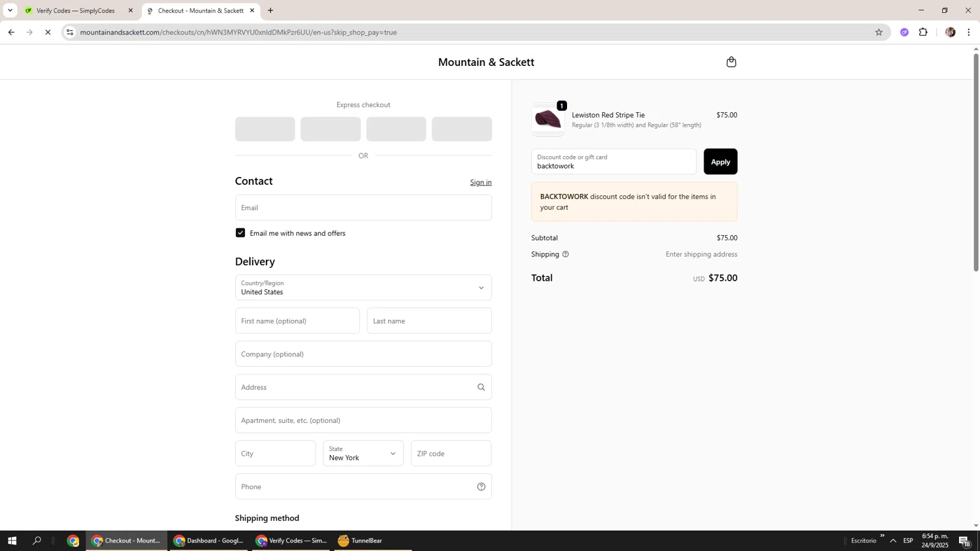The width and height of the screenshot is (980, 551).
Task: Click the Escritorio toolbar label
Action: (x=864, y=541)
